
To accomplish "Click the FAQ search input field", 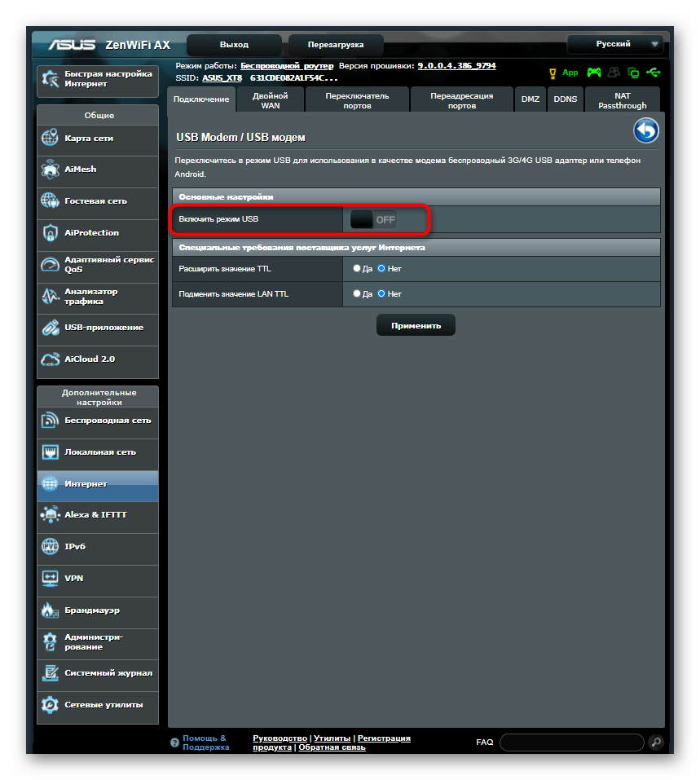I will 571,743.
